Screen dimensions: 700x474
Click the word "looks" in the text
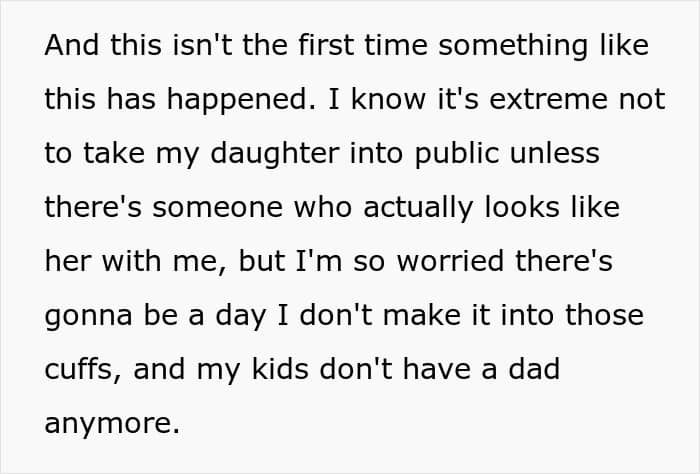[x=521, y=207]
